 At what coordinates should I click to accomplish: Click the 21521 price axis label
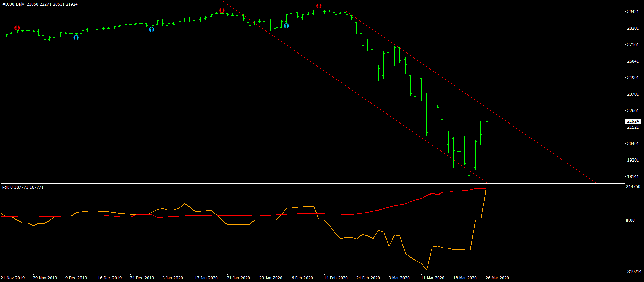633,127
